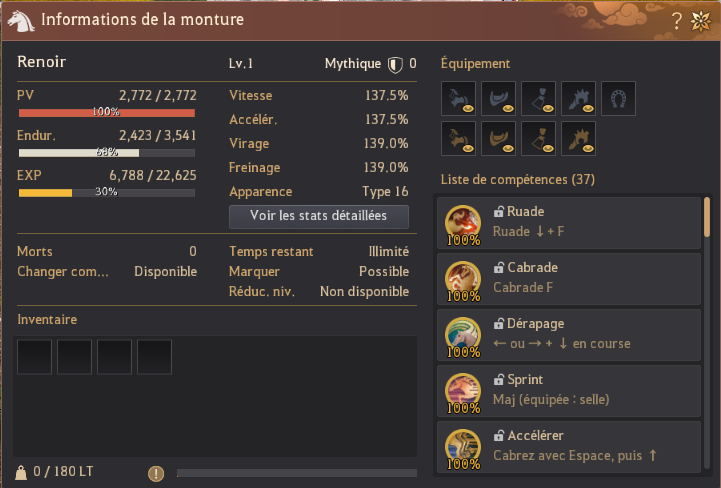Click the EXP progress bar
The height and width of the screenshot is (488, 721).
click(107, 193)
